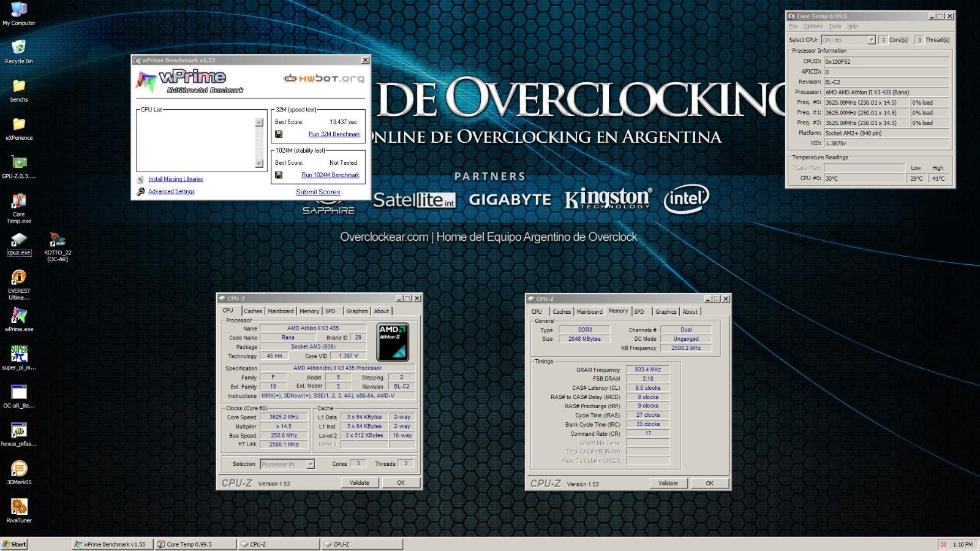Click hwbot.org logo in wPrime
The height and width of the screenshot is (551, 980).
(323, 78)
